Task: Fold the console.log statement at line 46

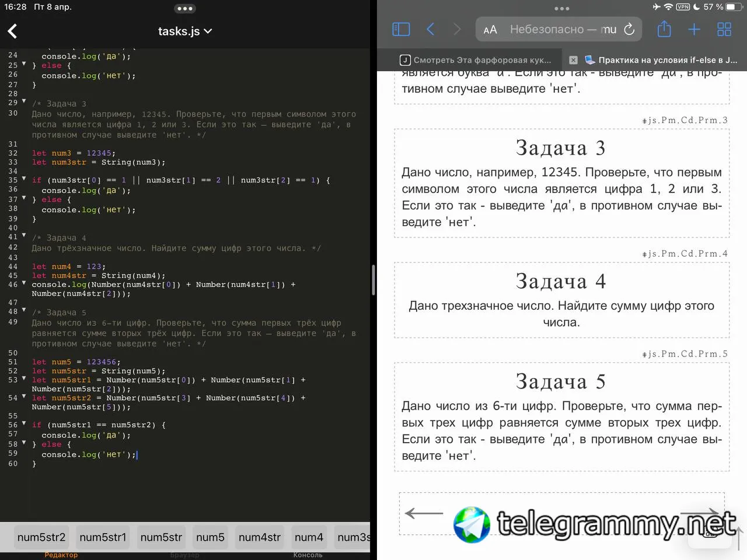Action: point(24,283)
